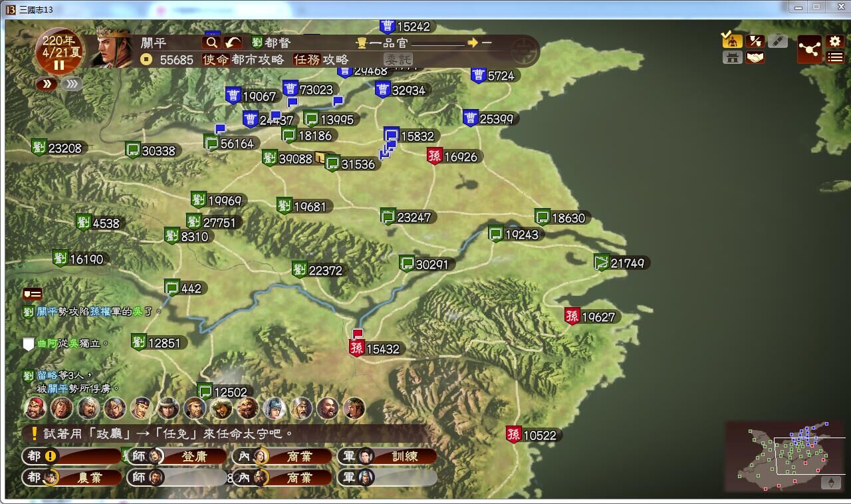Set game speed to double arrow fast-forward
The width and height of the screenshot is (851, 504).
47,84
